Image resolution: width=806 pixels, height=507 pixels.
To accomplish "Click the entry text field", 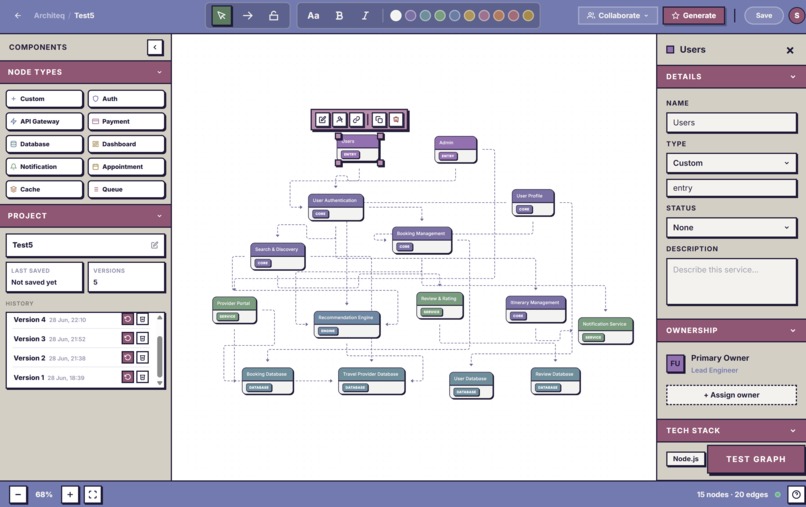I will coord(731,188).
